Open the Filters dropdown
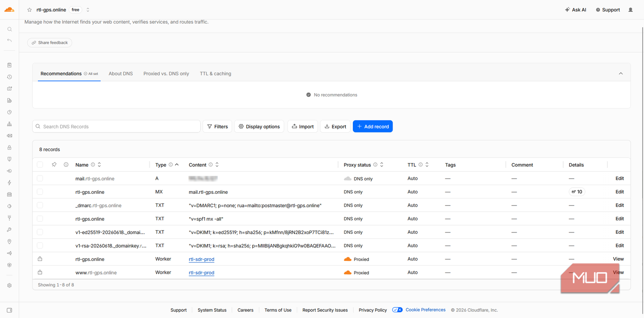This screenshot has height=318, width=644. pos(217,127)
